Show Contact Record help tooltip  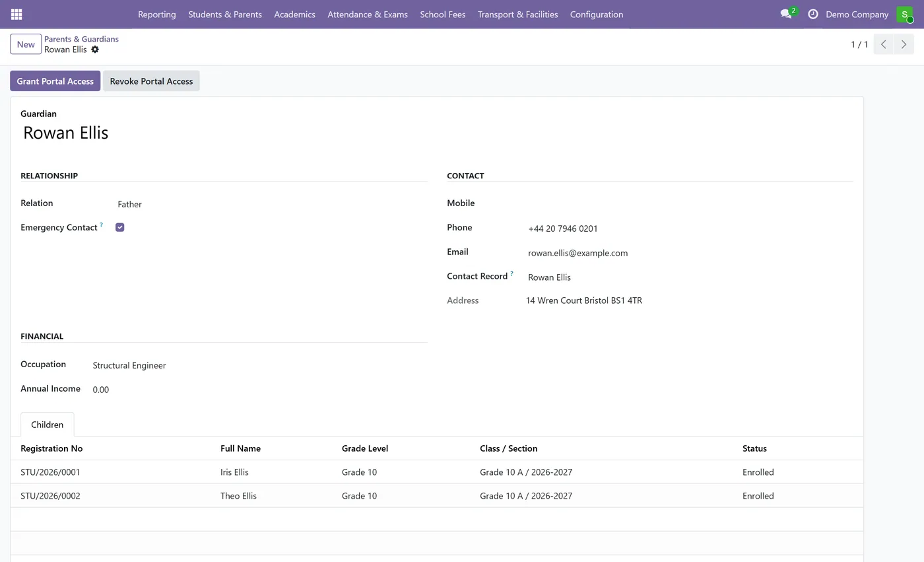(x=511, y=274)
